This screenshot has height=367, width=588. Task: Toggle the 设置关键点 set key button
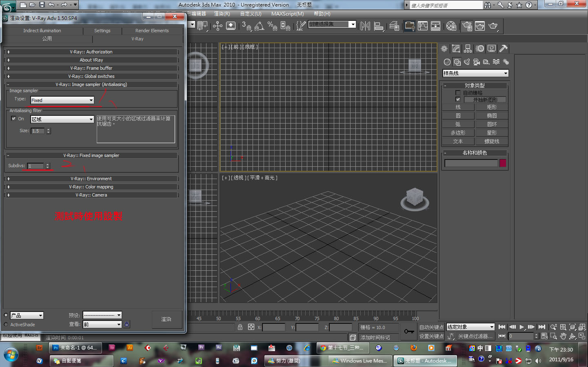431,336
